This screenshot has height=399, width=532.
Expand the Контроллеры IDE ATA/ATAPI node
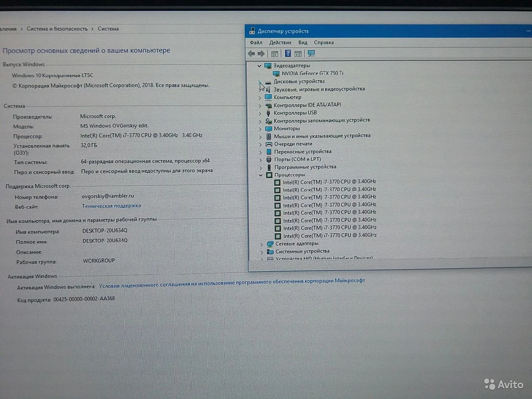[260, 105]
